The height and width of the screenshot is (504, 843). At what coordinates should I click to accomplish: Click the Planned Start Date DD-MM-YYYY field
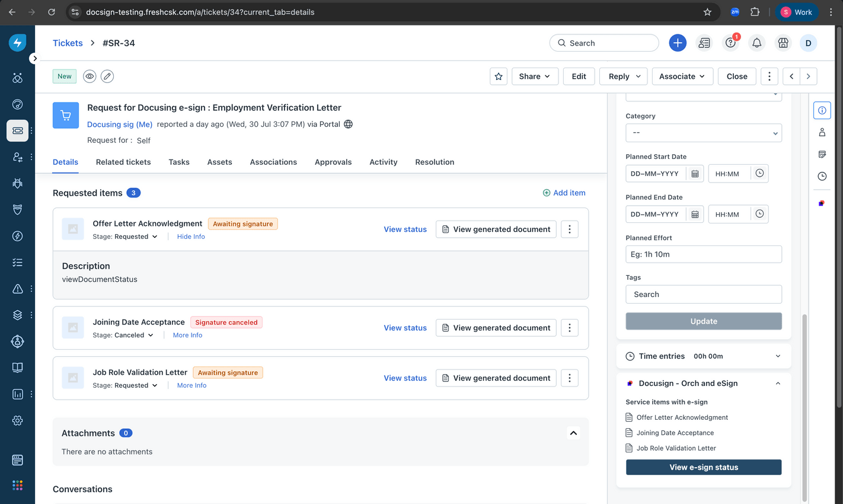(656, 174)
